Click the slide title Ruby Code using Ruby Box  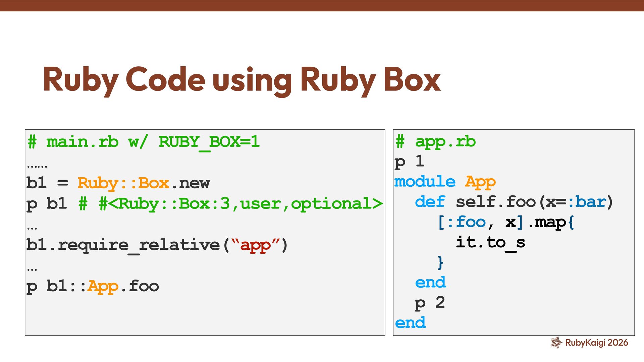coord(241,79)
